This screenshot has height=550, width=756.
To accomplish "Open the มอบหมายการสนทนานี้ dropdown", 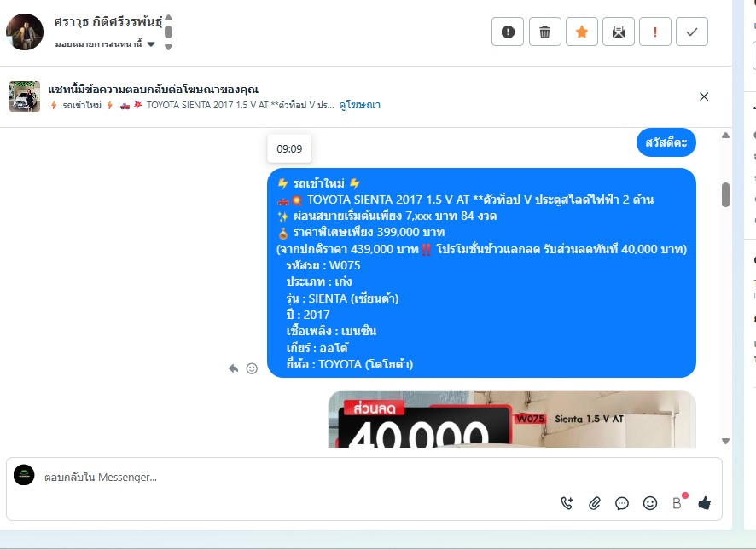I will pyautogui.click(x=105, y=44).
